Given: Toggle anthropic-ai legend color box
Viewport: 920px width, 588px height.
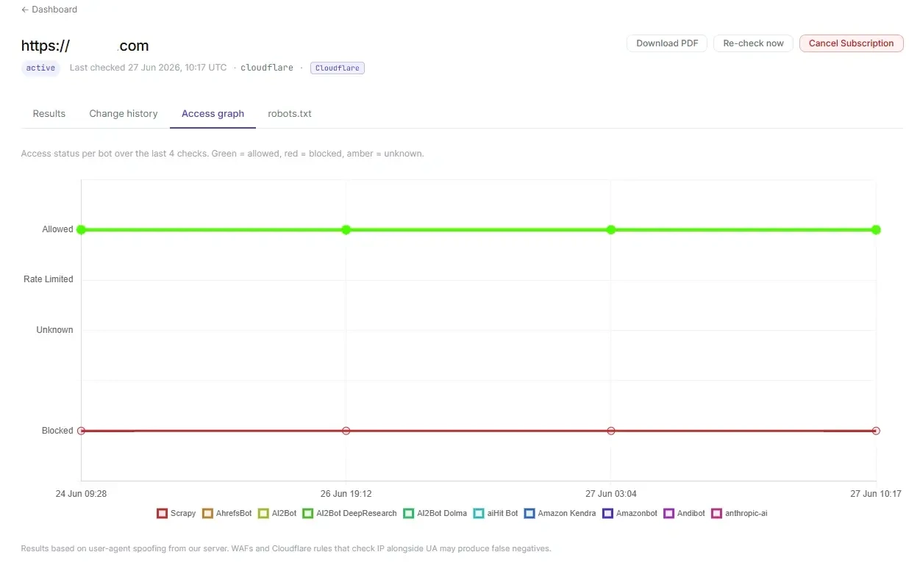Looking at the screenshot, I should click(717, 513).
